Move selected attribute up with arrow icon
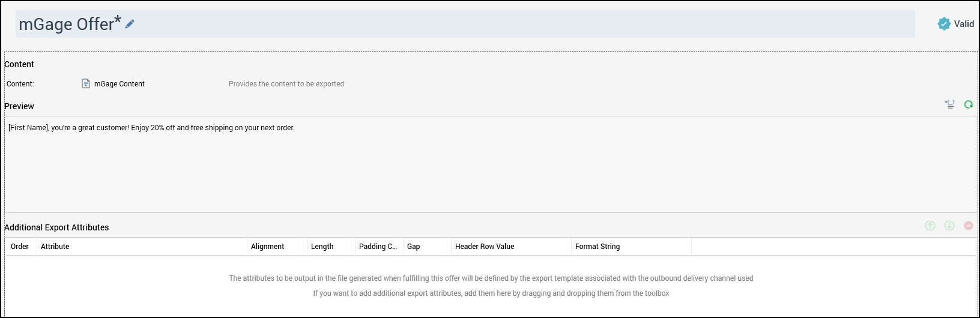980x318 pixels. coord(930,226)
